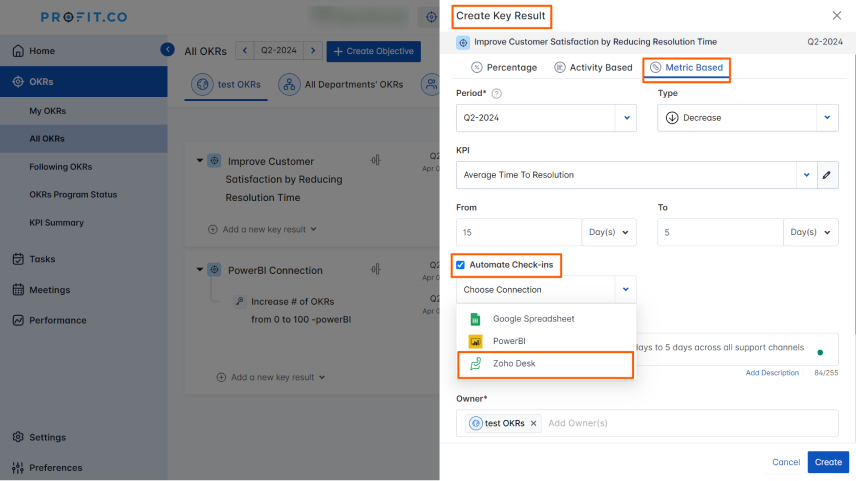
Task: Open All OKRs in sidebar
Action: pyautogui.click(x=84, y=139)
